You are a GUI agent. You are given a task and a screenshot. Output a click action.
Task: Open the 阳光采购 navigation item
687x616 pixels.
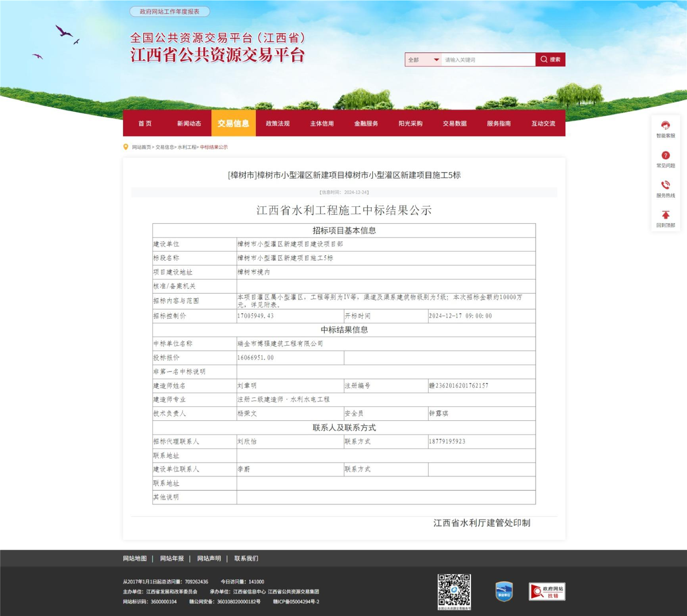click(410, 124)
